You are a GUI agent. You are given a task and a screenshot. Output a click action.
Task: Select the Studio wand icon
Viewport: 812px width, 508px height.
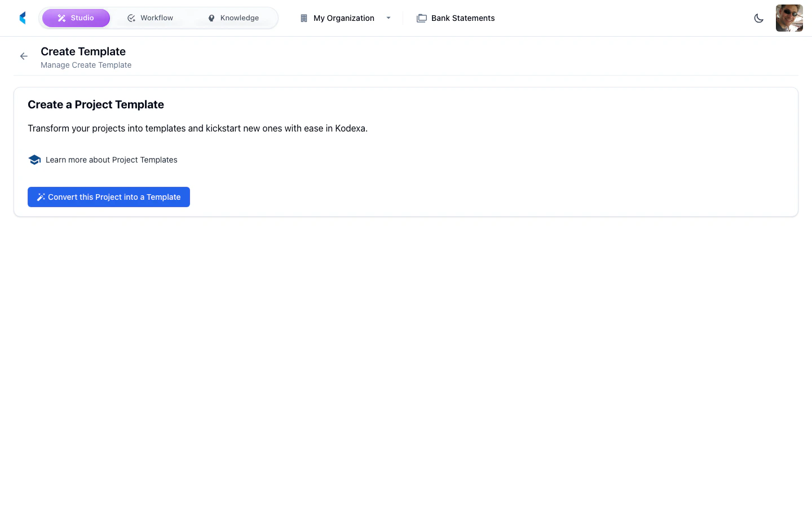point(61,17)
